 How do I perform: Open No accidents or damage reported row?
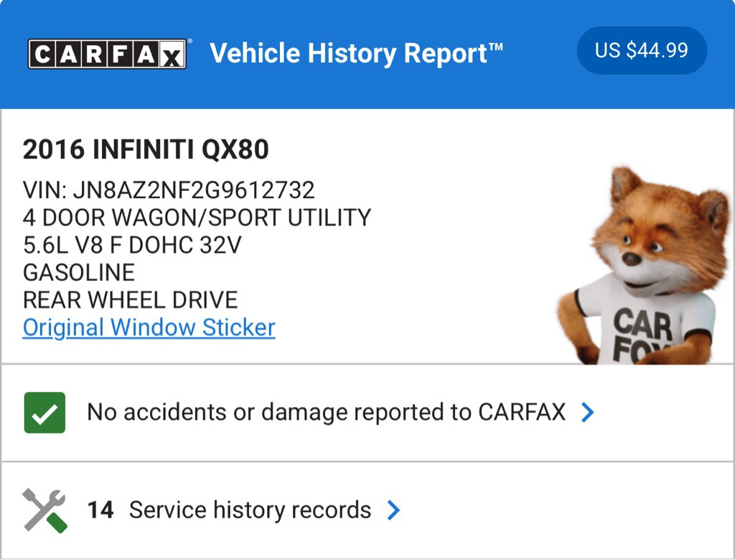(x=326, y=412)
